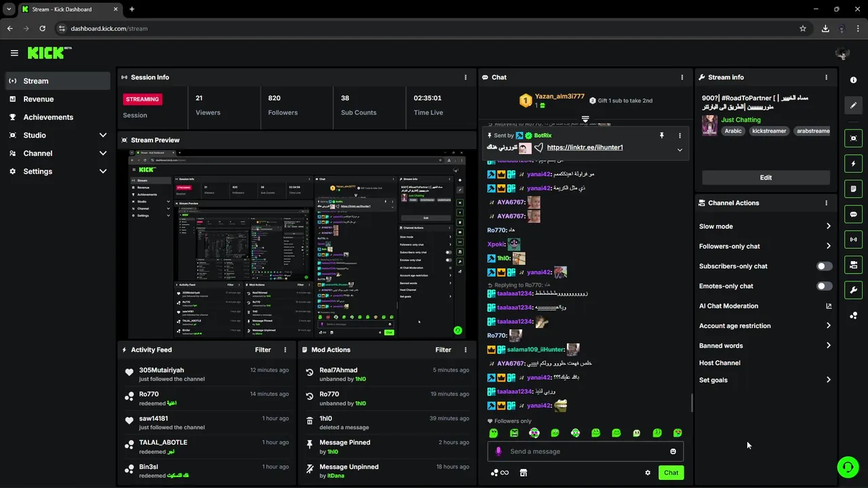868x488 pixels.
Task: Click the Send a message input field
Action: 585,451
